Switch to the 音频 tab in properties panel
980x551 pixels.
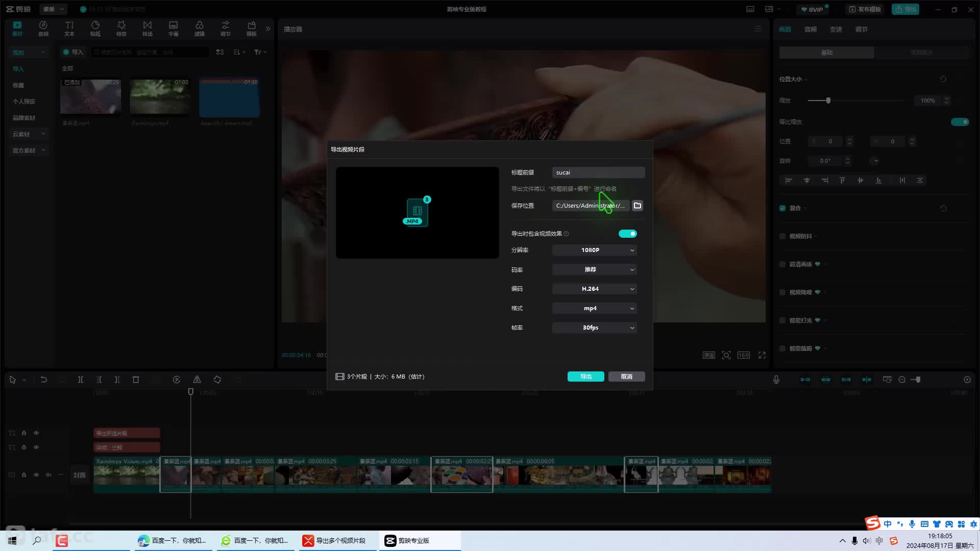(x=811, y=29)
